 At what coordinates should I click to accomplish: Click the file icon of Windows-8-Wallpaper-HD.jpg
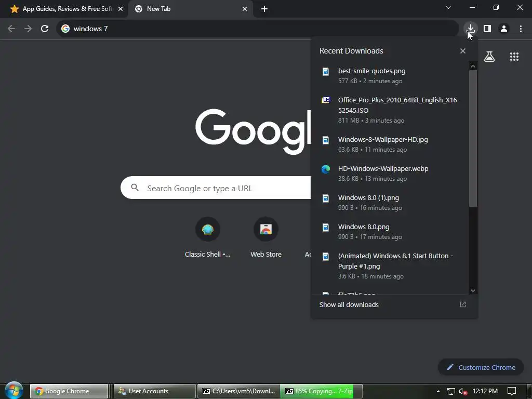pos(325,140)
